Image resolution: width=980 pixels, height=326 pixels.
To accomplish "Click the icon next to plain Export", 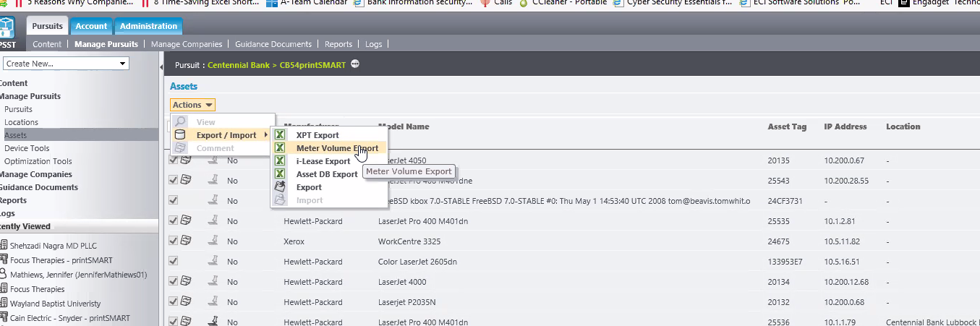I will pos(280,187).
